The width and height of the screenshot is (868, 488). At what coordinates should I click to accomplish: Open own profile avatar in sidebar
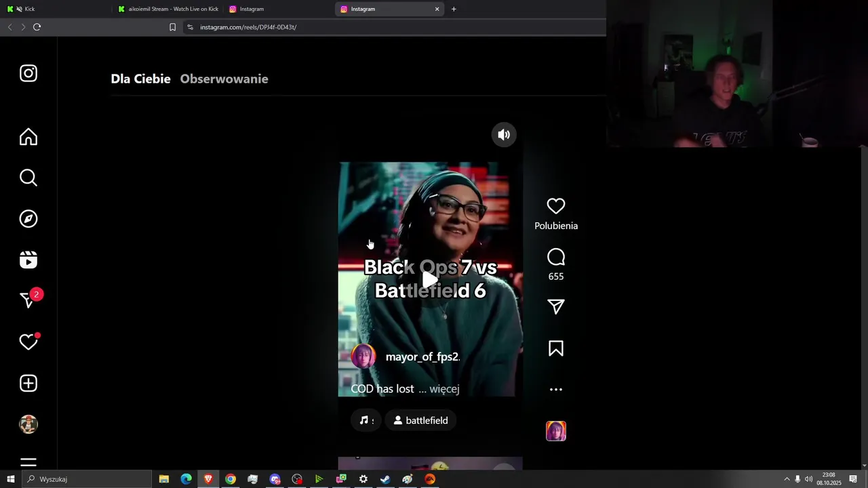click(28, 424)
